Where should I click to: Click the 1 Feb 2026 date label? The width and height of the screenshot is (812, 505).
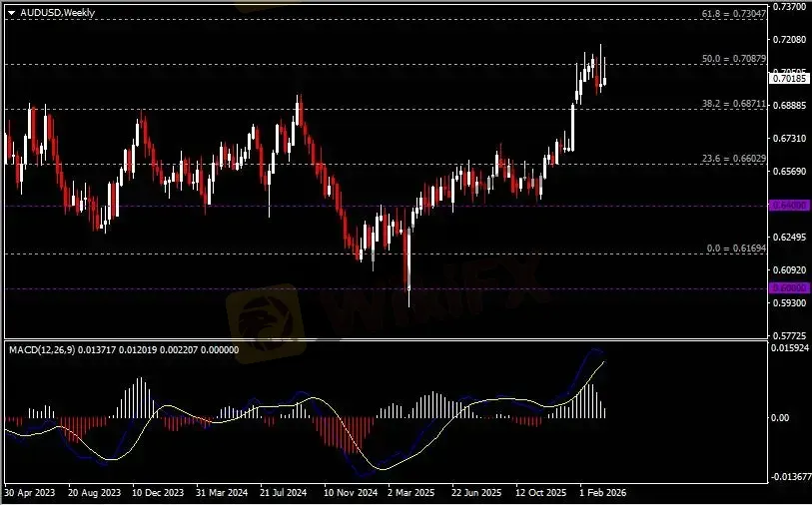(603, 493)
